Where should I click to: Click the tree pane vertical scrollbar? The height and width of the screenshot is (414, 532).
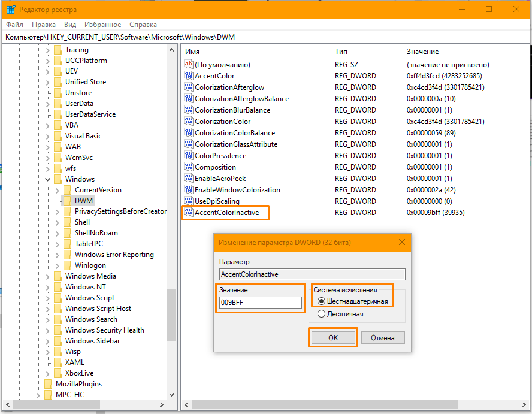pyautogui.click(x=172, y=240)
